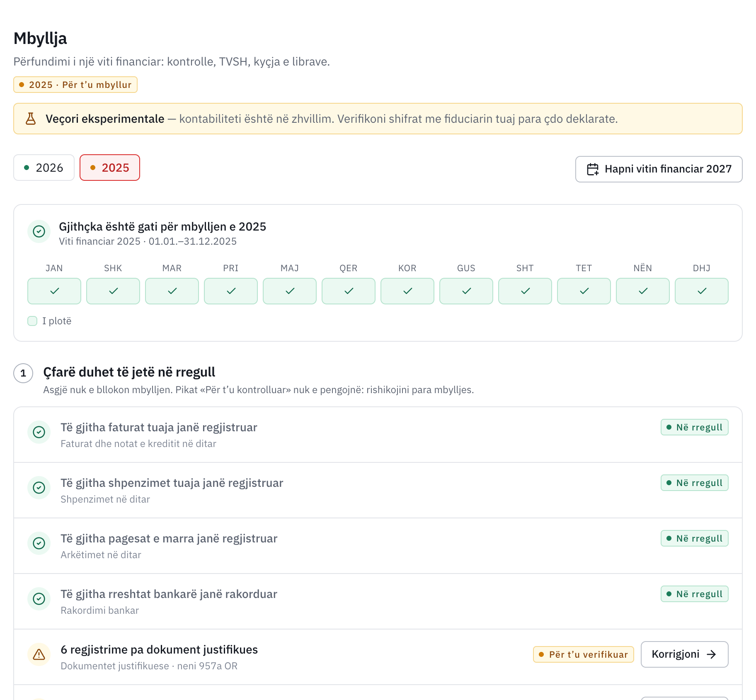Image resolution: width=756 pixels, height=700 pixels.
Task: Click the 2025 Për t'u mbyllur badge
Action: pos(75,85)
